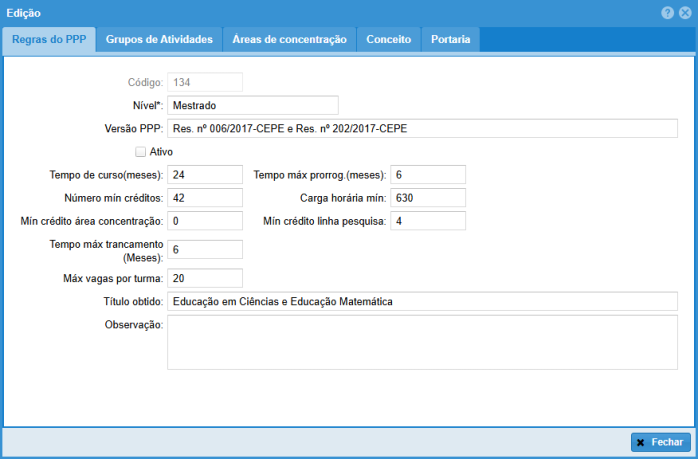The width and height of the screenshot is (698, 459).
Task: Click inside the Observação text area
Action: coord(422,342)
